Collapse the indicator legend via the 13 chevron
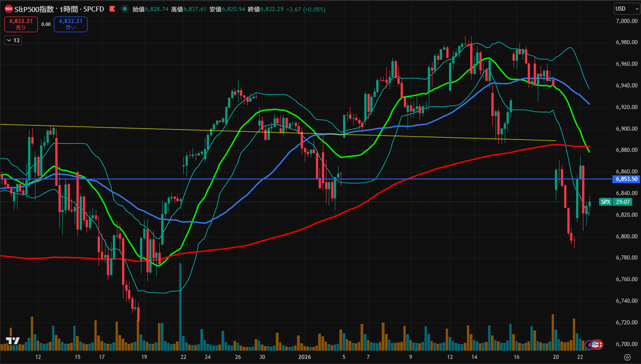This screenshot has width=641, height=364. (13, 40)
